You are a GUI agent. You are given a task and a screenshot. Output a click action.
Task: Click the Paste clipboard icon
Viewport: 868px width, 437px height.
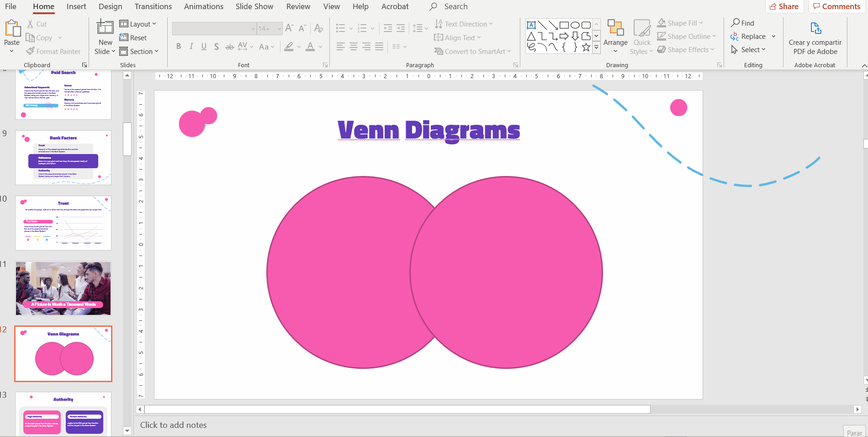pos(12,28)
